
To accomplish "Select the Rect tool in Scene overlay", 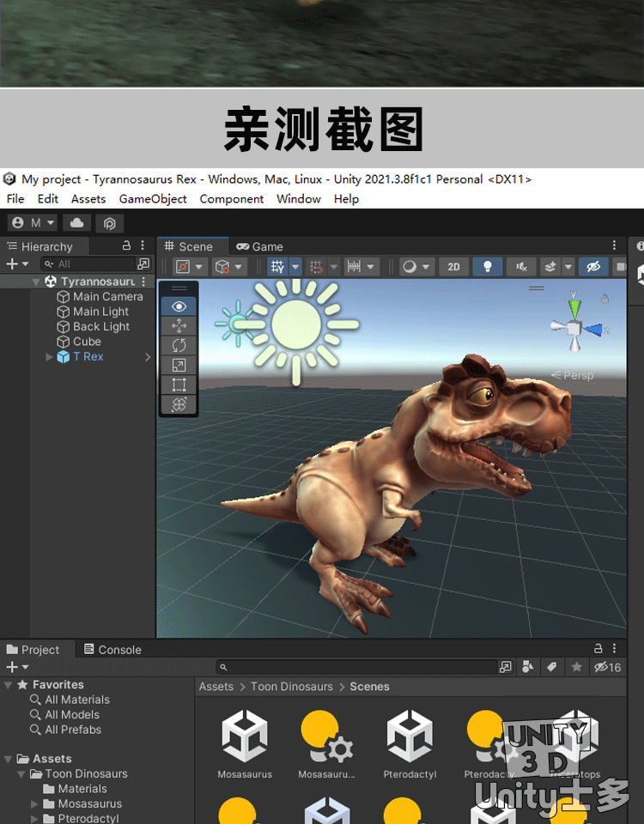I will click(x=179, y=385).
